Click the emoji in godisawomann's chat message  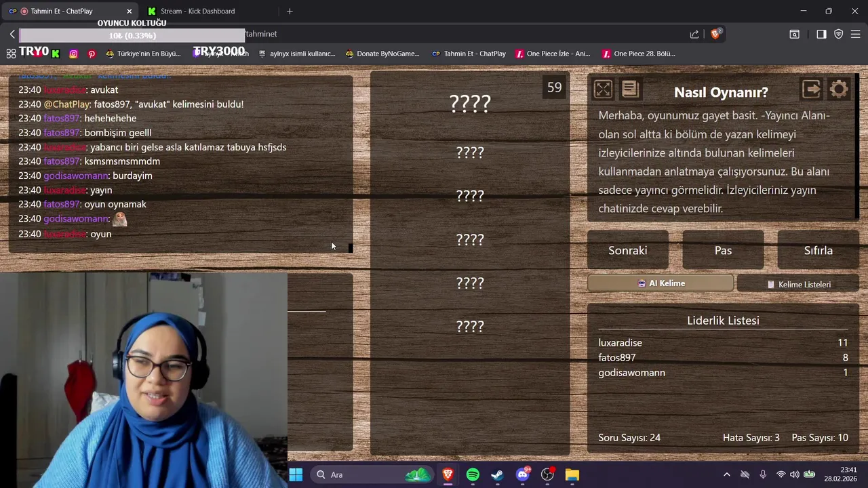(x=119, y=219)
